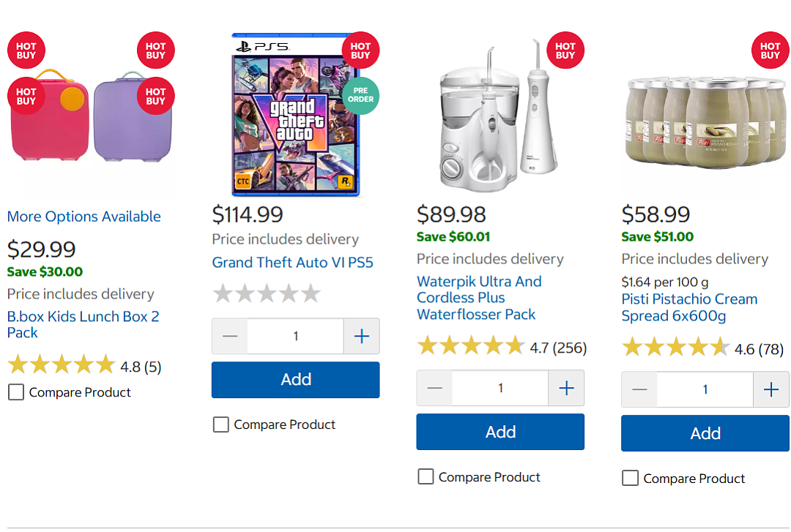Decrease Grand Theft Auto VI quantity with minus
The image size is (791, 532).
pos(230,336)
